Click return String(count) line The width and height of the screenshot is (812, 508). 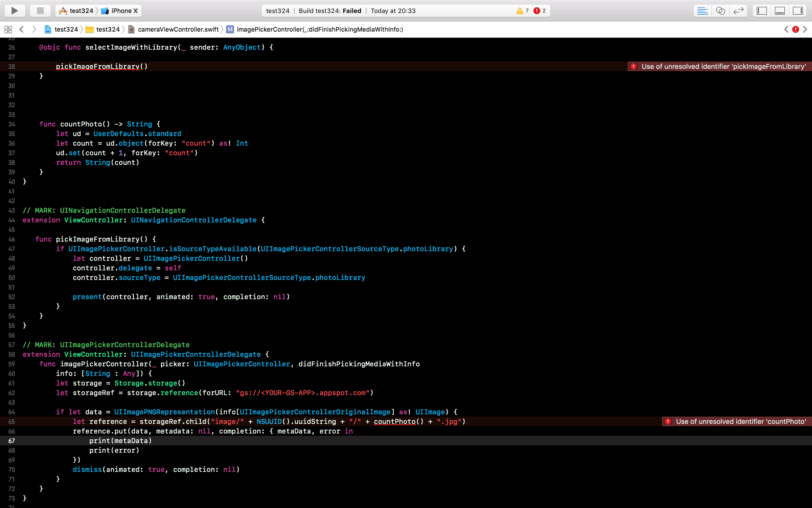click(x=98, y=163)
